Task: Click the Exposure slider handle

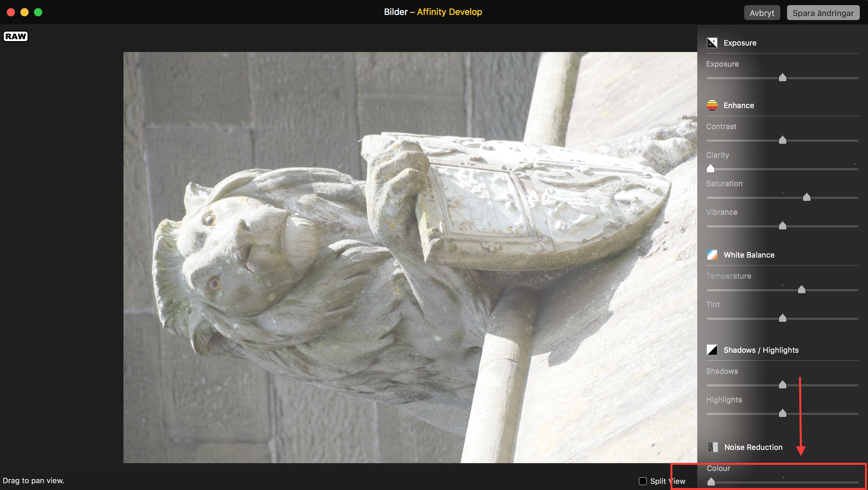Action: 783,77
